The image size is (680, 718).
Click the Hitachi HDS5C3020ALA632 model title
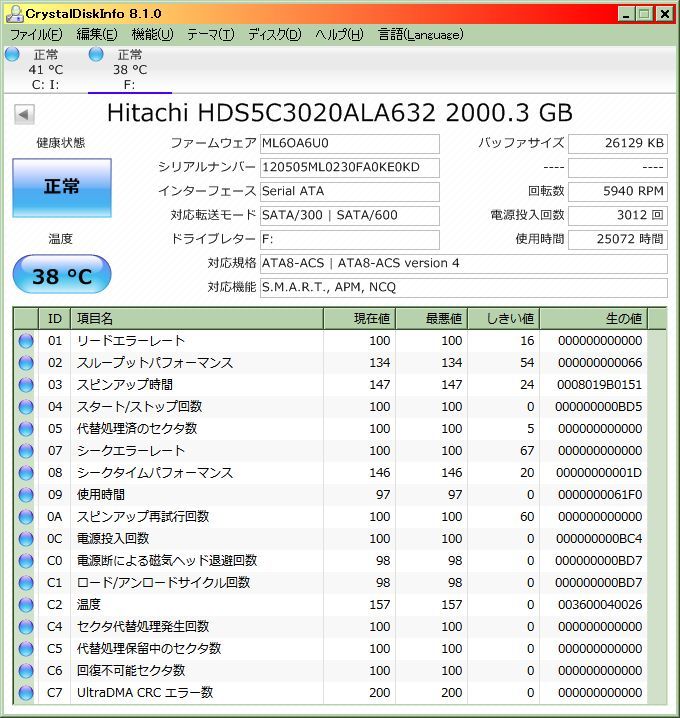(339, 113)
